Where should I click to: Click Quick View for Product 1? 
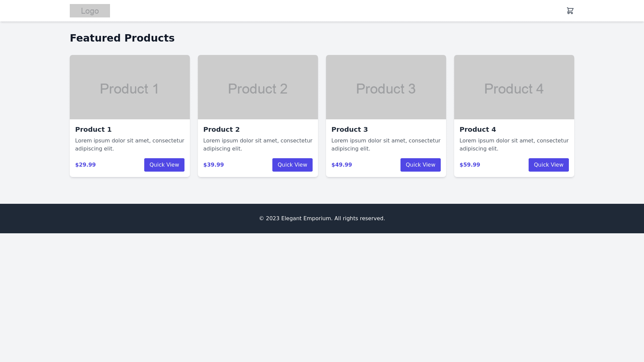(164, 165)
